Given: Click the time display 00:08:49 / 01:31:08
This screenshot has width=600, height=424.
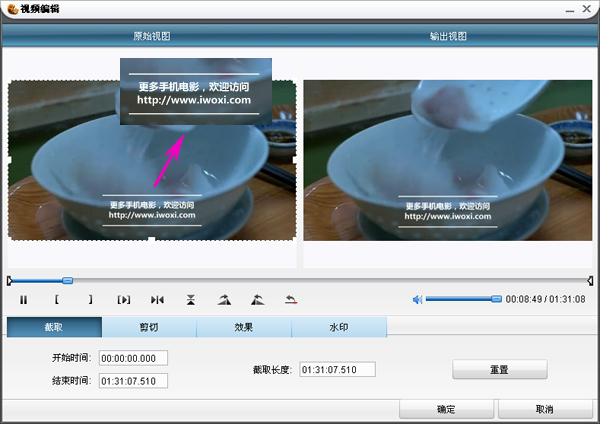Looking at the screenshot, I should (x=546, y=299).
